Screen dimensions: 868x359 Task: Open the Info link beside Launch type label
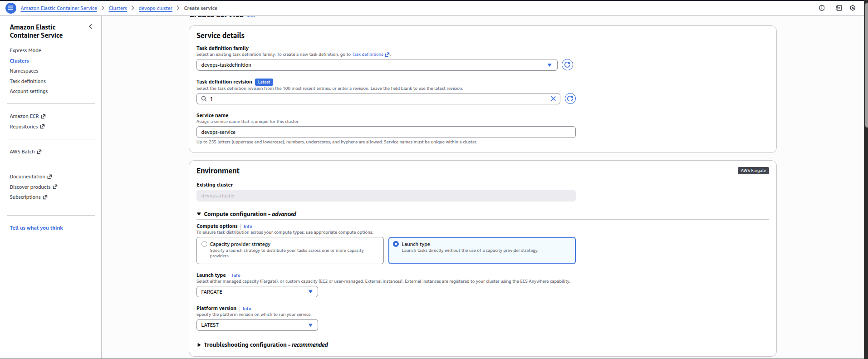pos(236,275)
